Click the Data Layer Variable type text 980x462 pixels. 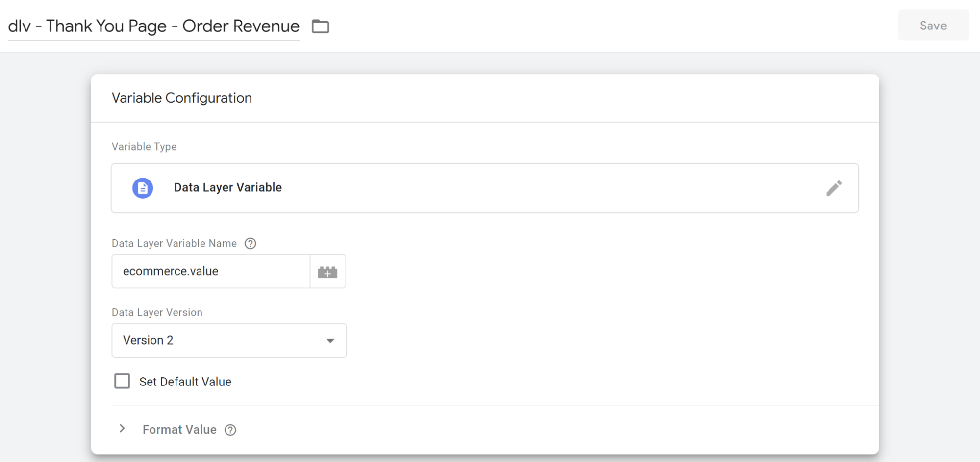(x=228, y=187)
